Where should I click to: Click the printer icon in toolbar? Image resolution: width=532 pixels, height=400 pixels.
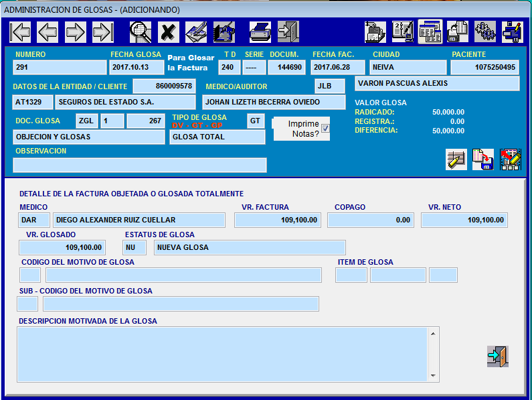click(260, 32)
